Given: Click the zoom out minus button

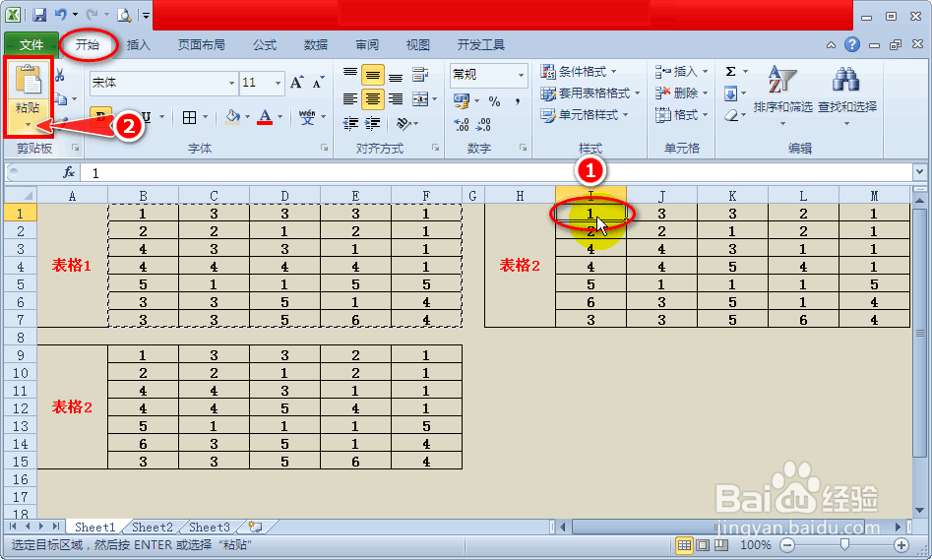Looking at the screenshot, I should click(x=787, y=545).
